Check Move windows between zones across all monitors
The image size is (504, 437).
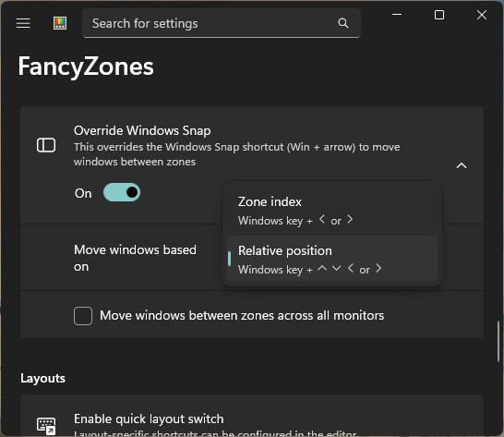(83, 316)
